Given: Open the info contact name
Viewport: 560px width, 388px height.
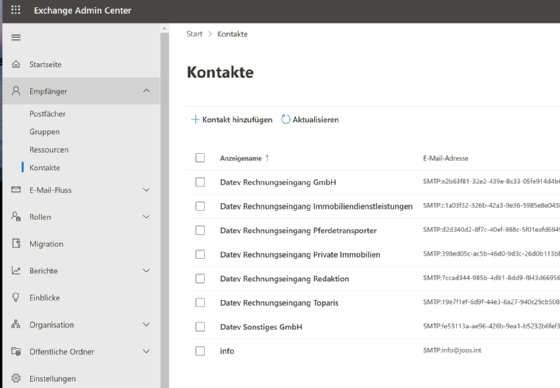Looking at the screenshot, I should (x=227, y=351).
